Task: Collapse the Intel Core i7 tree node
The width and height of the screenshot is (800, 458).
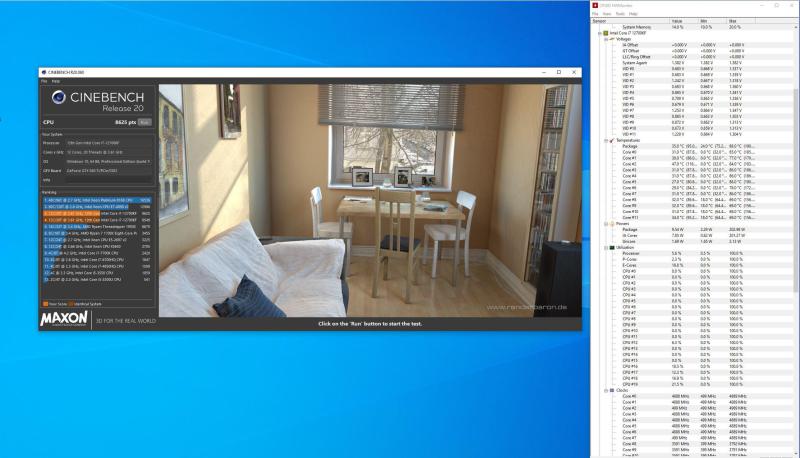Action: click(601, 32)
